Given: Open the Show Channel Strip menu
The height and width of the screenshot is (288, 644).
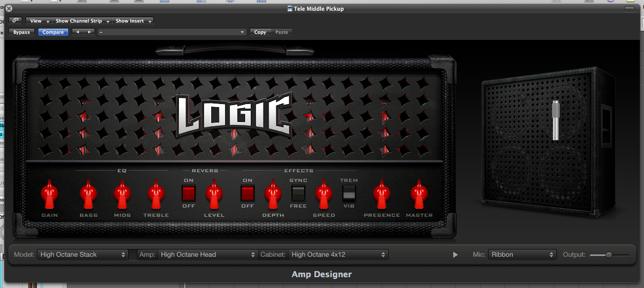Looking at the screenshot, I should click(82, 21).
